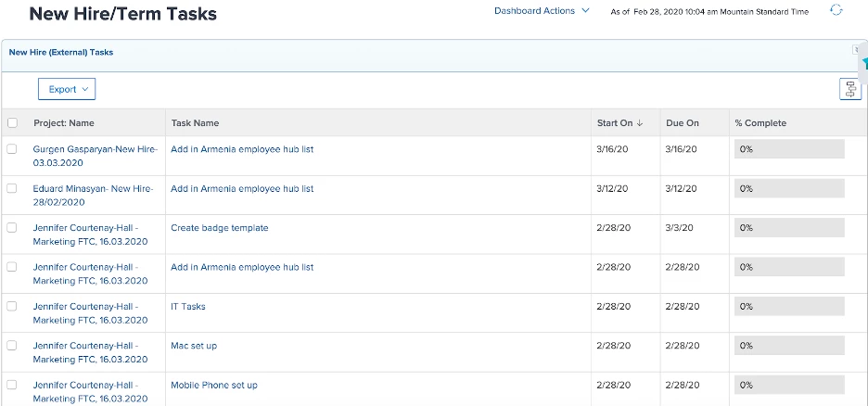868x406 pixels.
Task: Check the IT Tasks row checkbox
Action: (12, 306)
